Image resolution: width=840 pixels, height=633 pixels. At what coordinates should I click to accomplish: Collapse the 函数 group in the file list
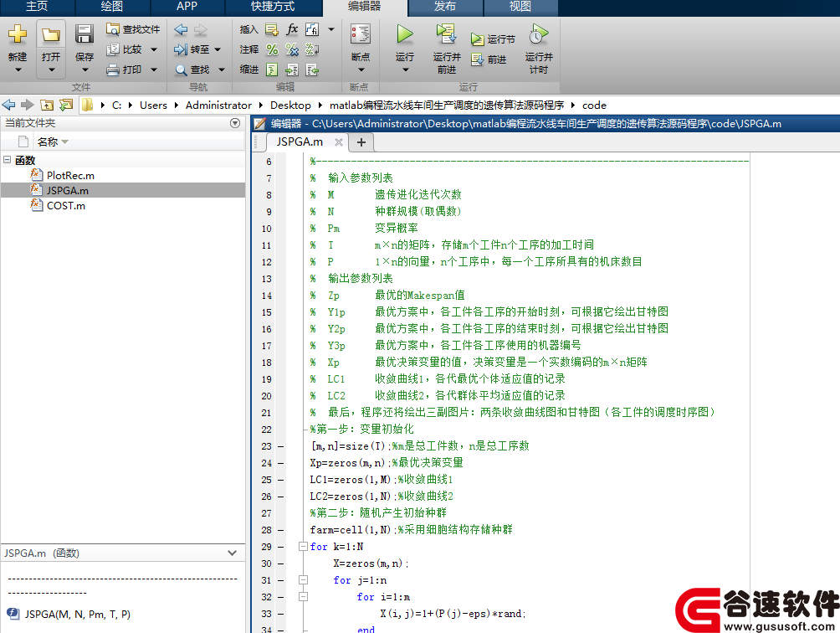[7, 160]
